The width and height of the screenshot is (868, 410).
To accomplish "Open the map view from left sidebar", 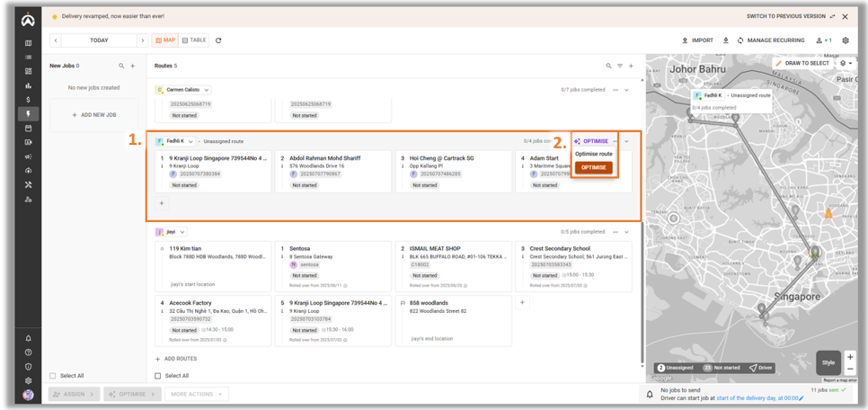I will coord(28,43).
